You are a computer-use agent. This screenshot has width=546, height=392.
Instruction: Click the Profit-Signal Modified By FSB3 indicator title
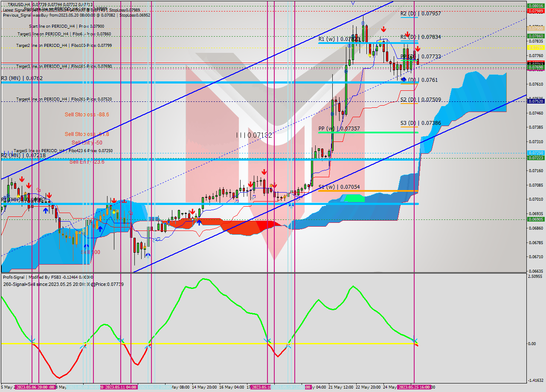coord(48,277)
